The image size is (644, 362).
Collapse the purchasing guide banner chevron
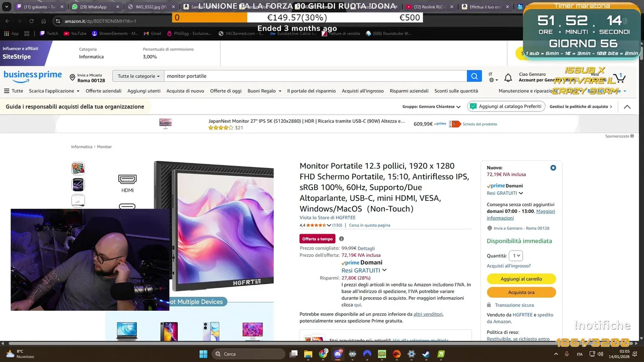click(627, 107)
